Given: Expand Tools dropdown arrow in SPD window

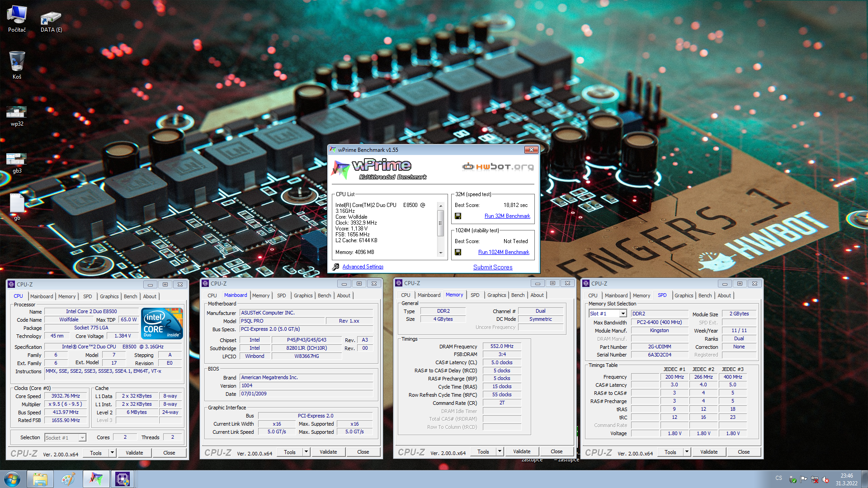Looking at the screenshot, I should click(x=687, y=452).
